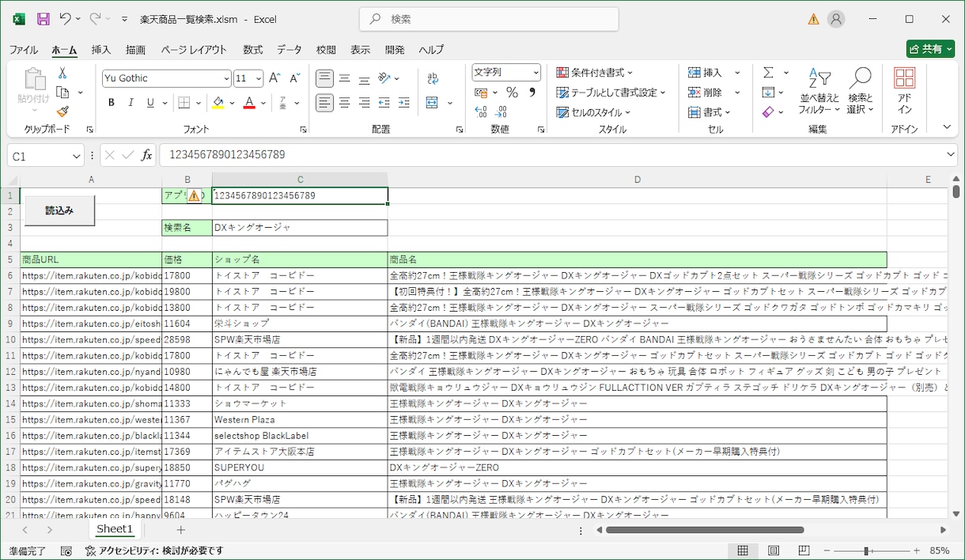Apply cell borders icon

click(x=184, y=103)
